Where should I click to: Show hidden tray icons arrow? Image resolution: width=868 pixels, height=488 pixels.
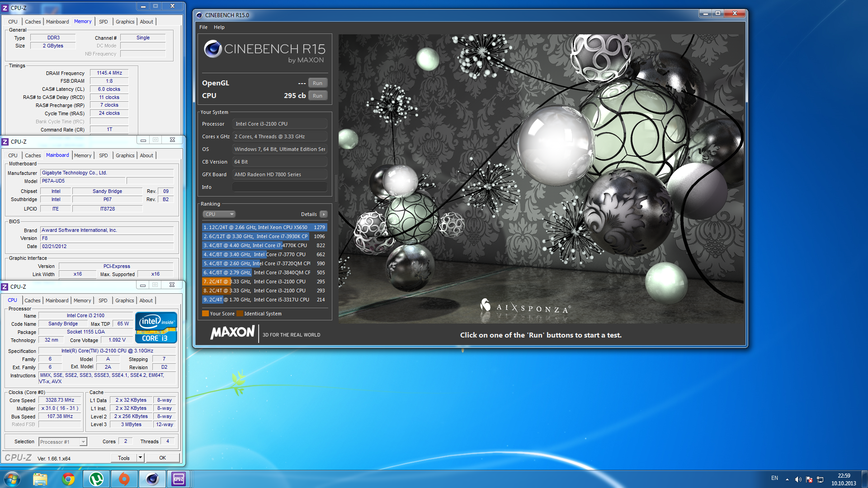click(x=787, y=479)
